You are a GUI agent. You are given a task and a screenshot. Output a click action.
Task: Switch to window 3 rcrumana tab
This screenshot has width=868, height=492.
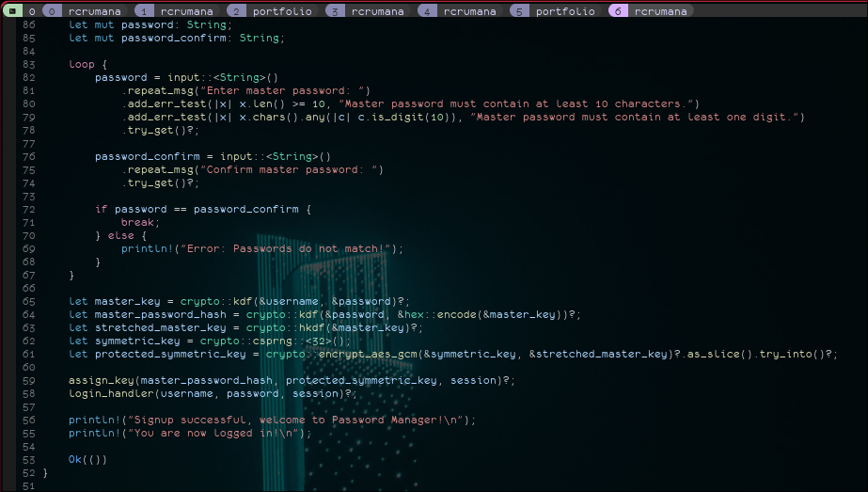pos(368,10)
